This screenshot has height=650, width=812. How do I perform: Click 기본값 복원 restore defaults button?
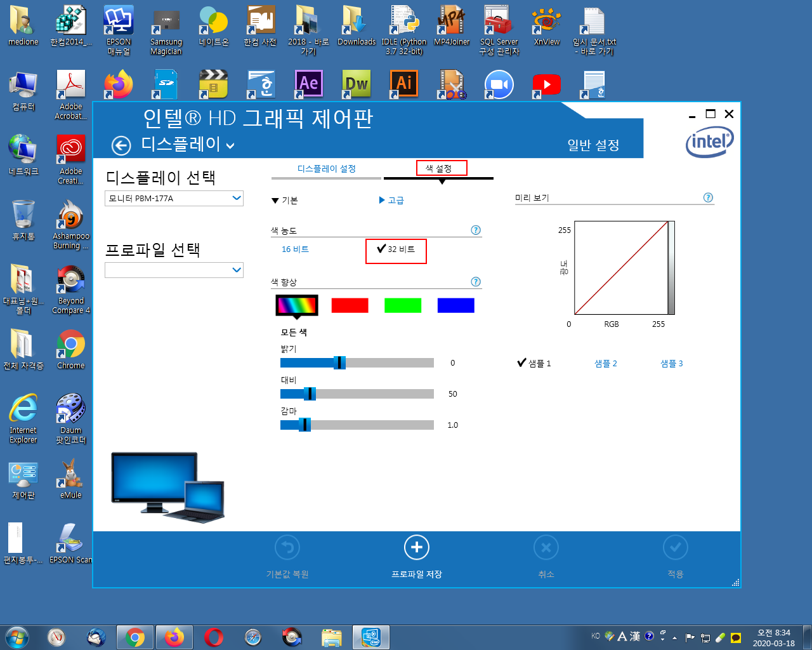(x=287, y=558)
